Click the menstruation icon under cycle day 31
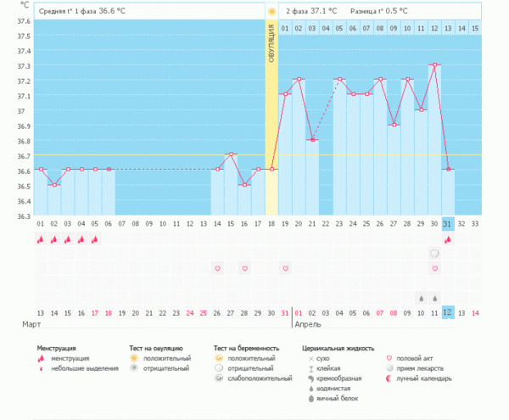 (x=448, y=240)
